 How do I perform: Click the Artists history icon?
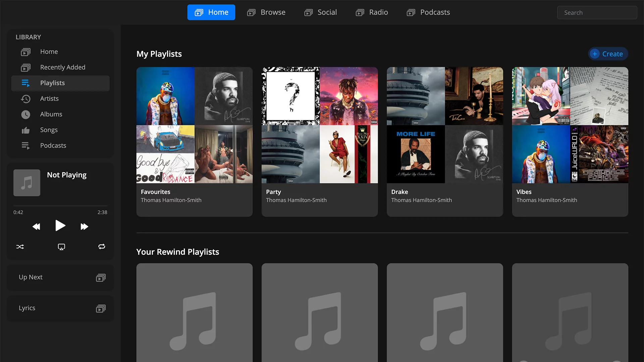[x=26, y=99]
